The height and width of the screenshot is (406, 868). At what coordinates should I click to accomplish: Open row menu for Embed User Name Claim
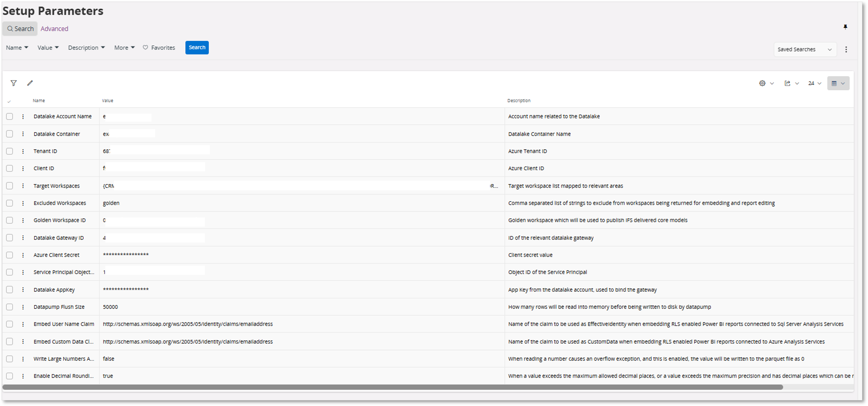(23, 324)
